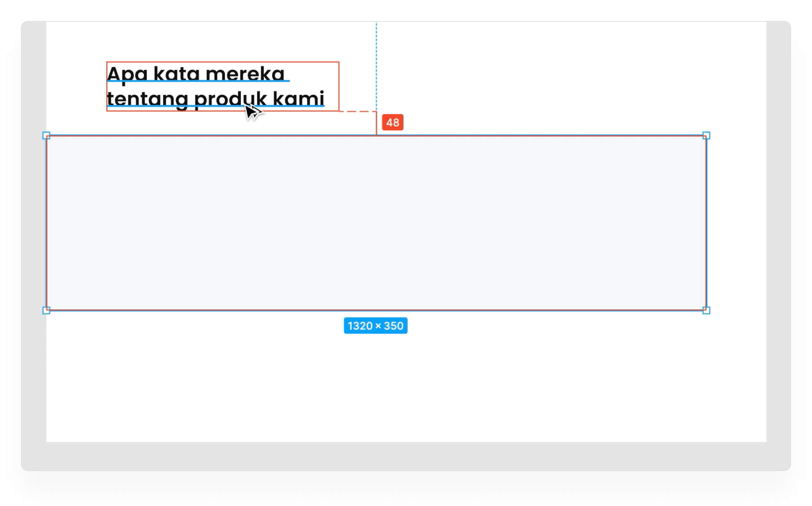812x506 pixels.
Task: Click the red 48 spacing badge
Action: tap(392, 122)
